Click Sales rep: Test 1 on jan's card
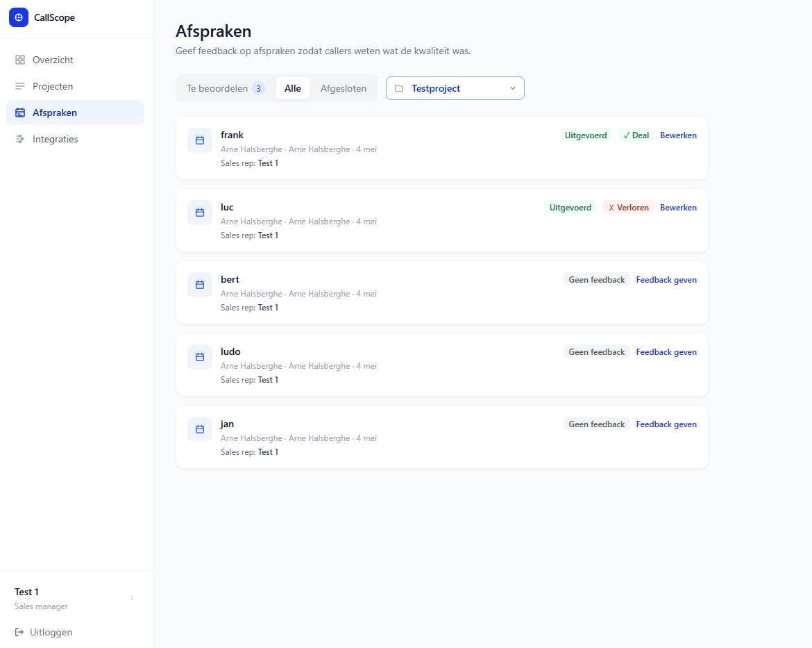Image resolution: width=812 pixels, height=648 pixels. click(250, 452)
